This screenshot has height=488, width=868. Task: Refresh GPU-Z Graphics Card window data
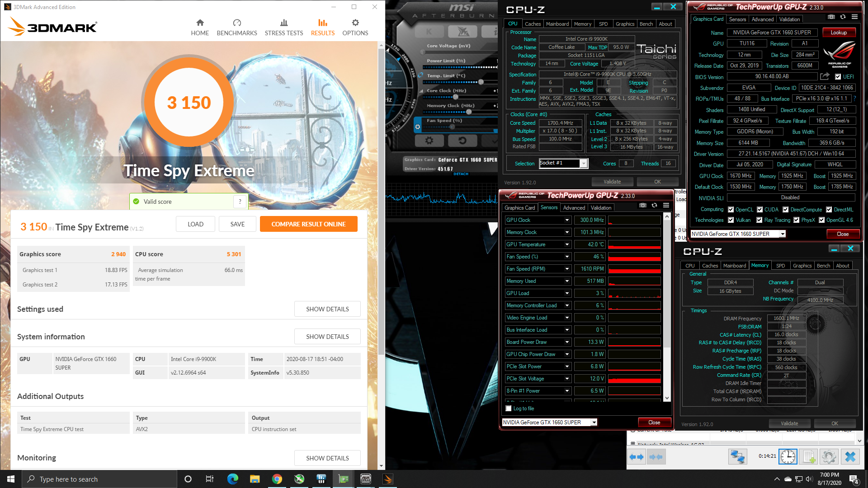(843, 17)
